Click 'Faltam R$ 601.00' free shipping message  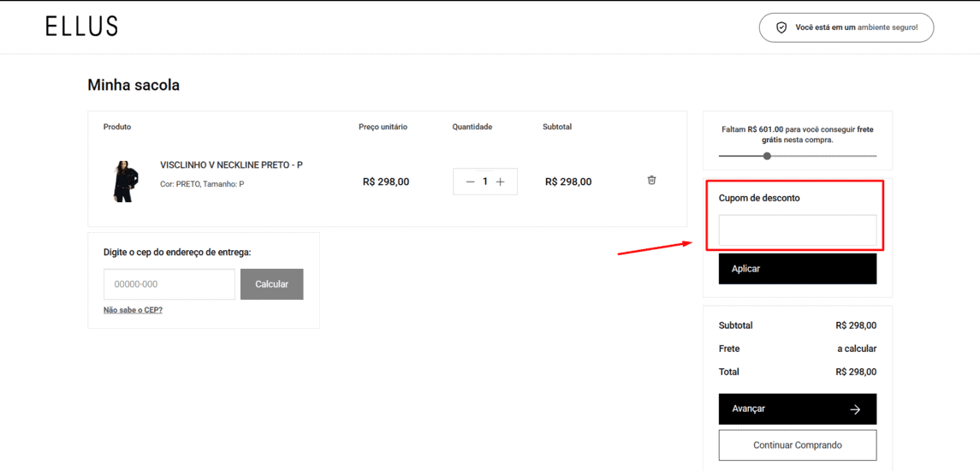tap(798, 134)
